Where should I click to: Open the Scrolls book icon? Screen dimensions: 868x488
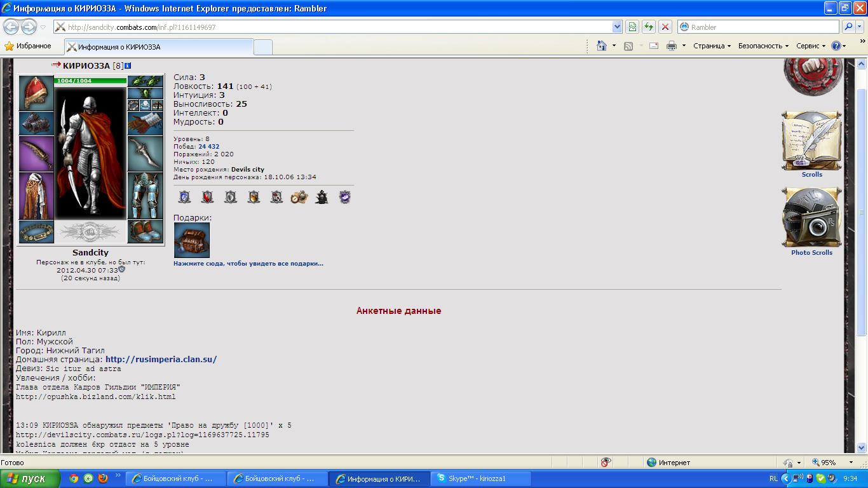811,140
